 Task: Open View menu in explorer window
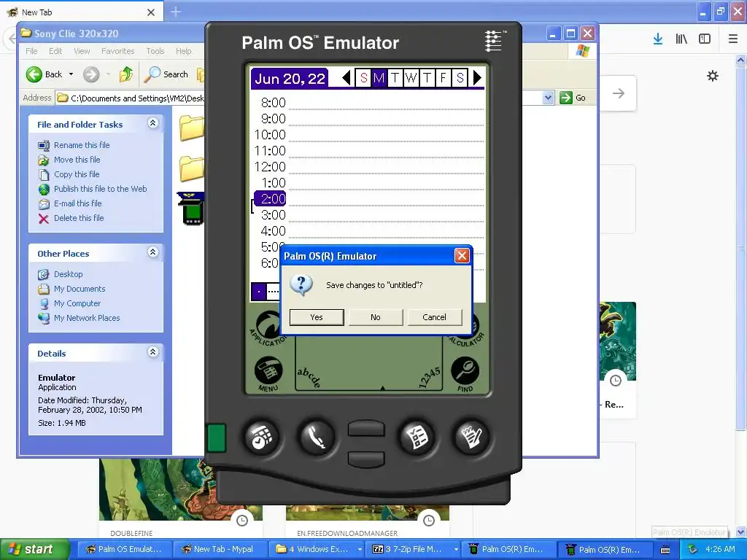(x=82, y=51)
